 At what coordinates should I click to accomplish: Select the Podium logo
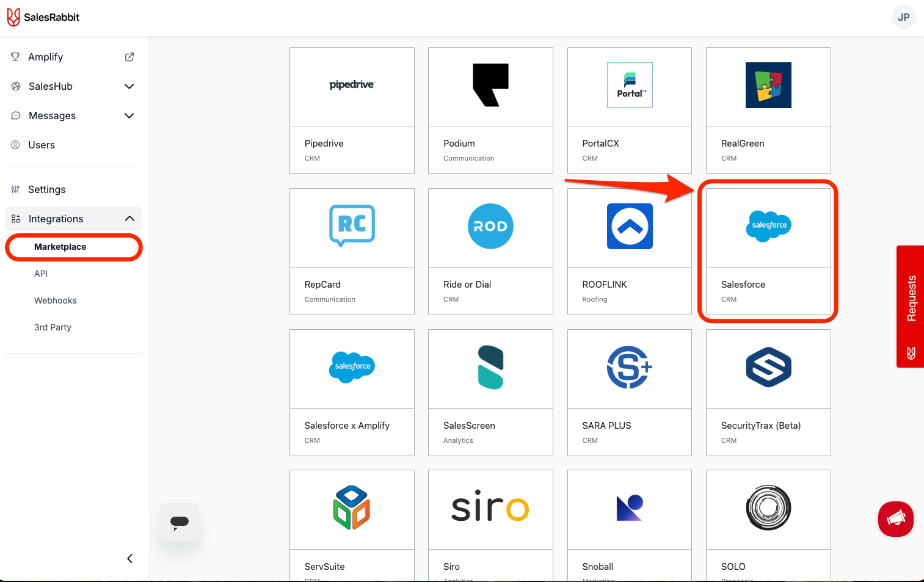point(490,85)
